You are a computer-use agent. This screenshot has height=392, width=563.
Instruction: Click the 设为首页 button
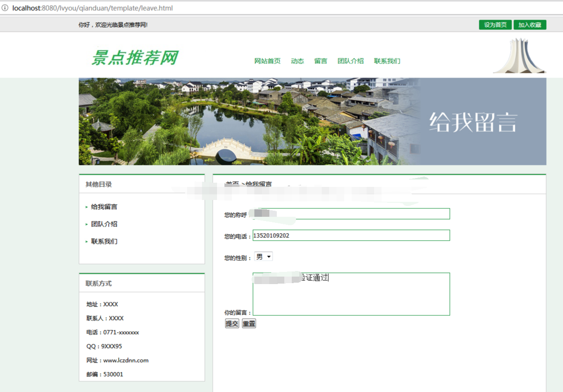[495, 25]
